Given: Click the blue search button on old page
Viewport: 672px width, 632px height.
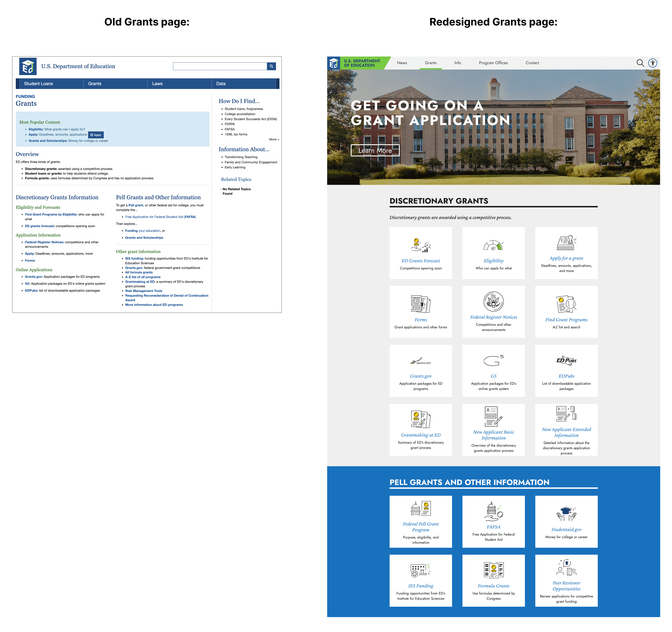Looking at the screenshot, I should pos(271,66).
